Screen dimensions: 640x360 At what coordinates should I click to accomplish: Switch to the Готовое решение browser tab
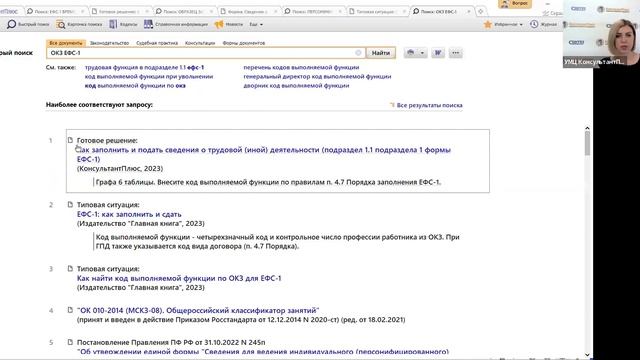[x=120, y=11]
